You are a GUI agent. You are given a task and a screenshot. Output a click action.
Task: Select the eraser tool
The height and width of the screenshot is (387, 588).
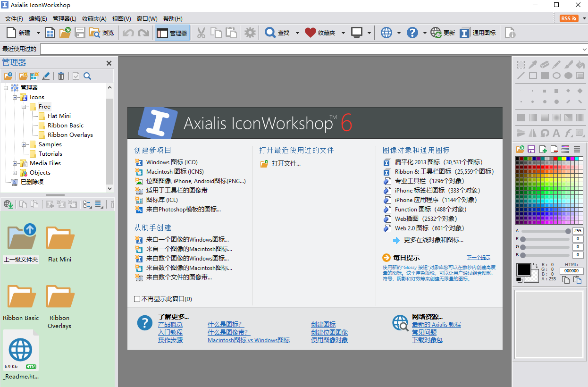[545, 65]
